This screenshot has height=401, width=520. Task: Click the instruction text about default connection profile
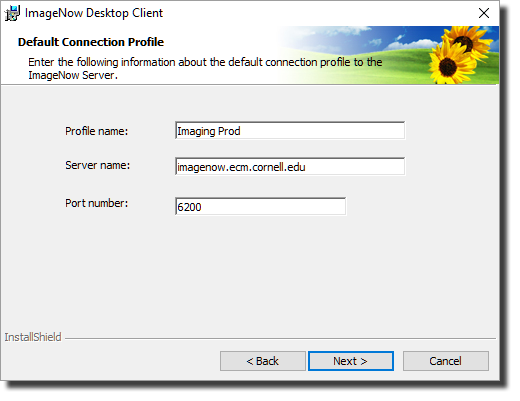click(205, 68)
